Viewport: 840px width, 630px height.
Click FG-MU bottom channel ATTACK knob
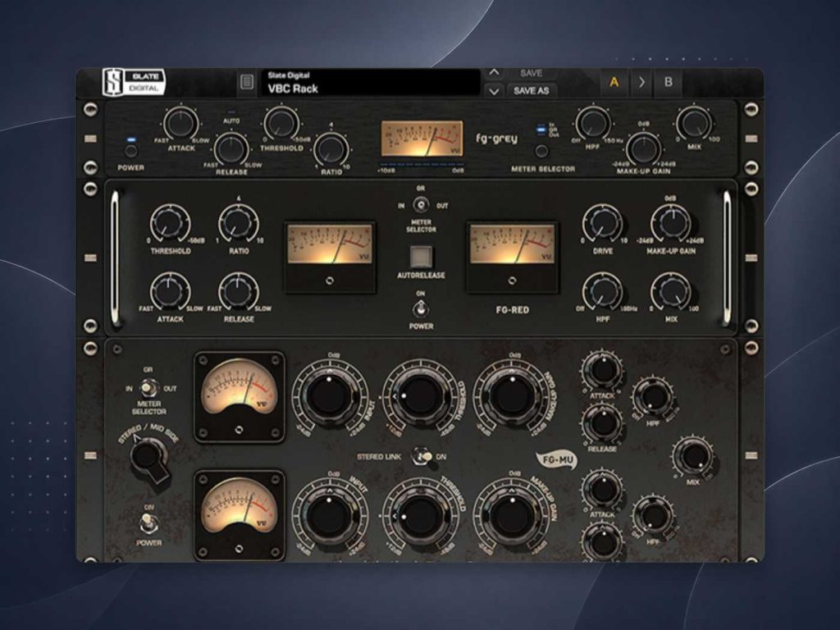[603, 489]
